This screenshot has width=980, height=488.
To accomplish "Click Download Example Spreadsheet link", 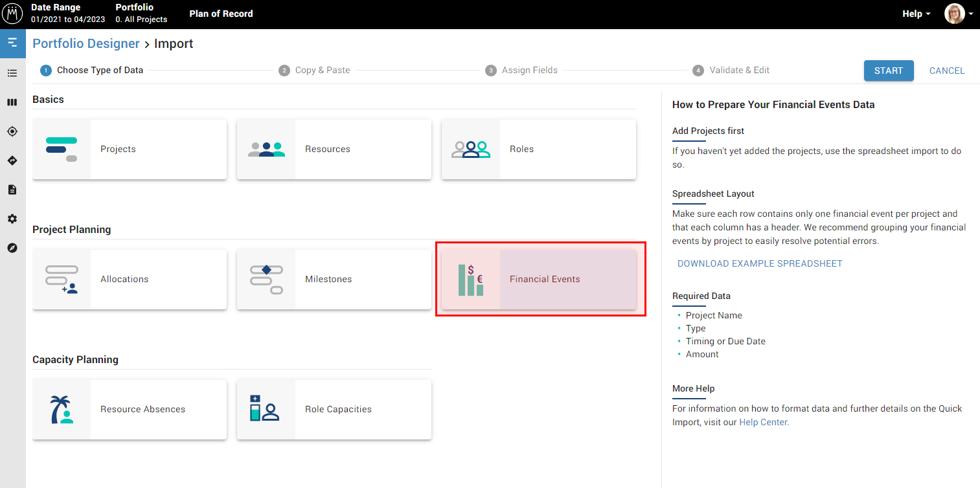I will [760, 263].
